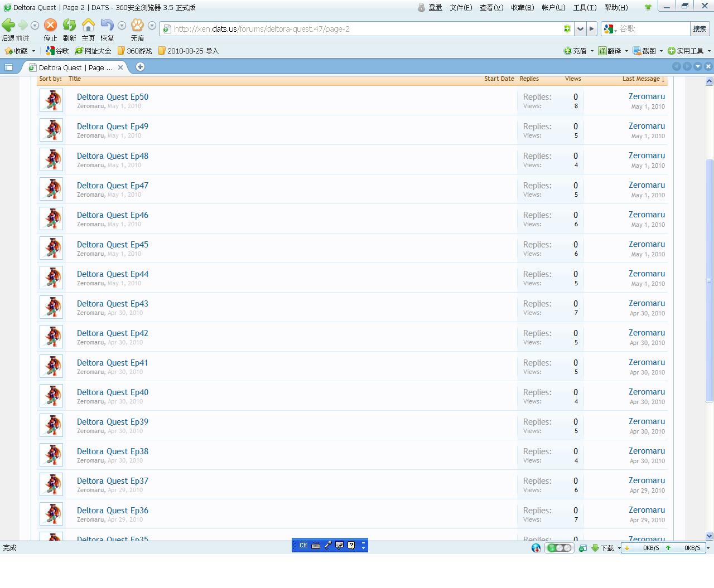This screenshot has height=588, width=714.
Task: Refresh the page with green arrows icon
Action: 69,26
